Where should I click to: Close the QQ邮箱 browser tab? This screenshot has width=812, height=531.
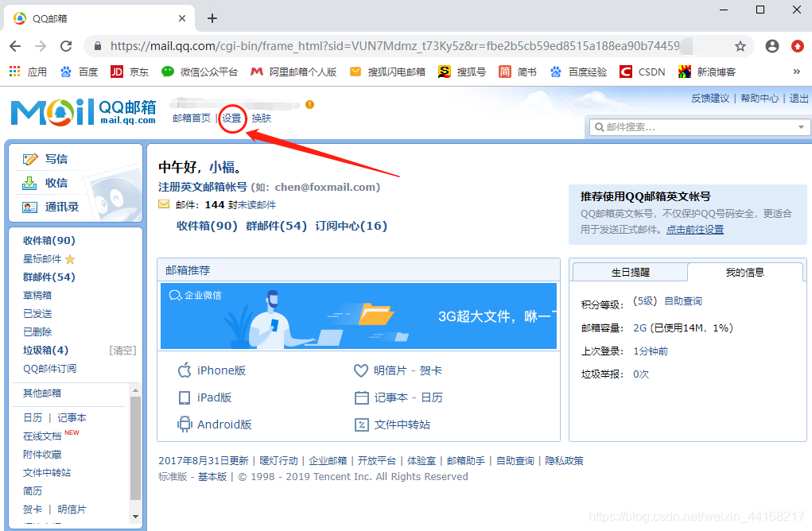click(x=182, y=18)
